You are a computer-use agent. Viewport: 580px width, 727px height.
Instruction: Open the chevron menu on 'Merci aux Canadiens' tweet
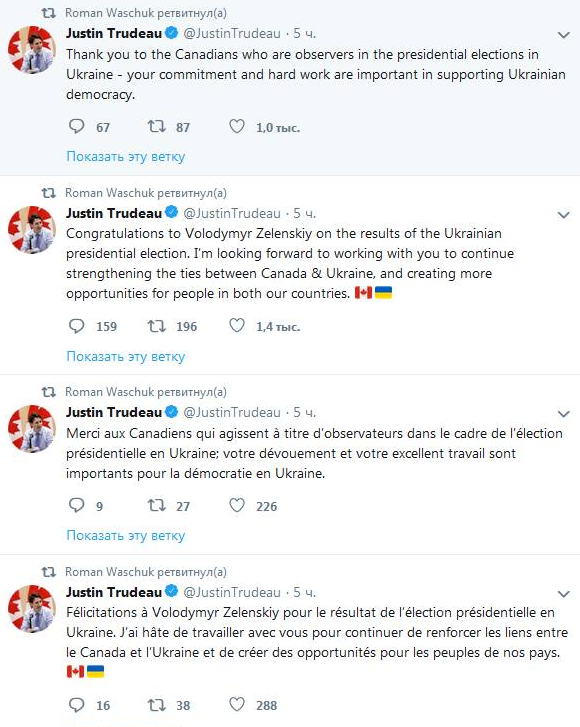tap(563, 414)
